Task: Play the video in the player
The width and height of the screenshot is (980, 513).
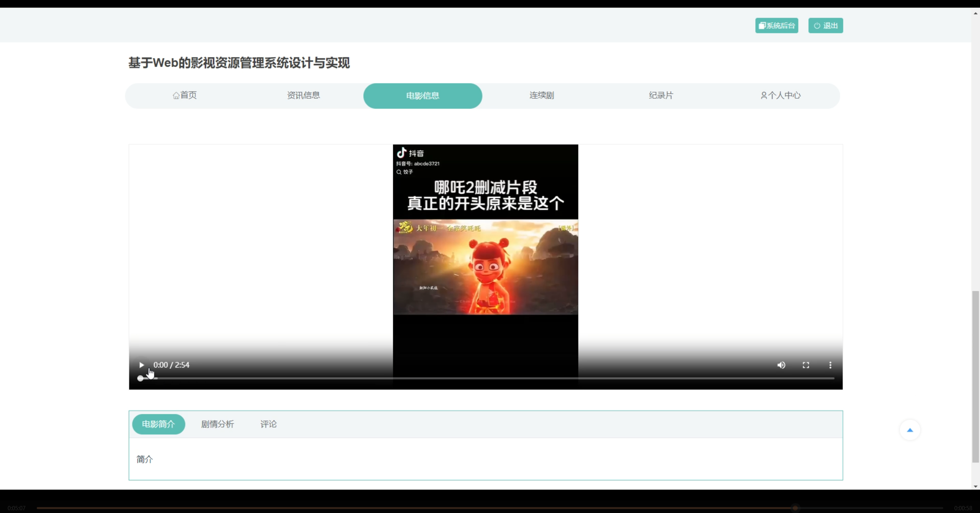Action: pos(141,365)
